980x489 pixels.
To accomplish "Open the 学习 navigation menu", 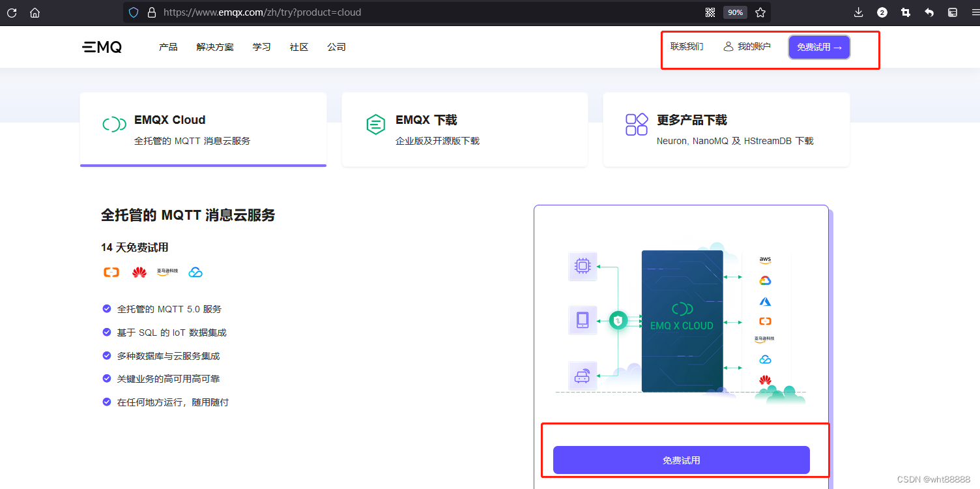I will 261,47.
